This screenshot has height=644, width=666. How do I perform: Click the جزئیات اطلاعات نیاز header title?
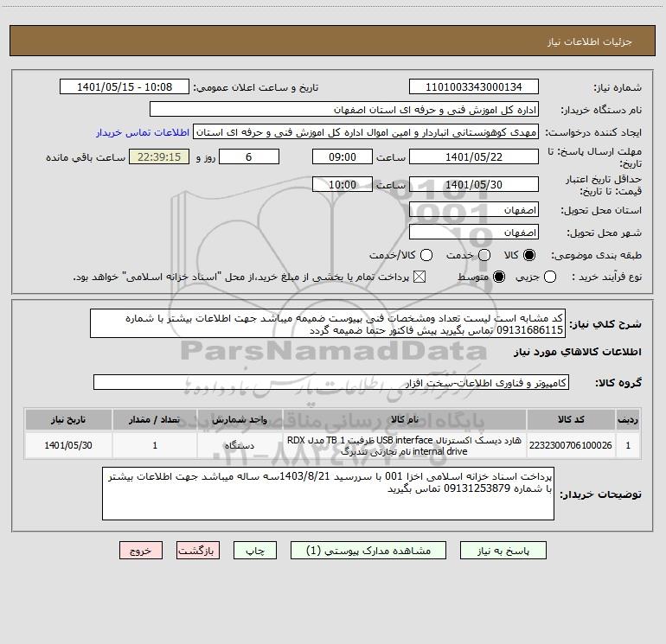click(590, 41)
